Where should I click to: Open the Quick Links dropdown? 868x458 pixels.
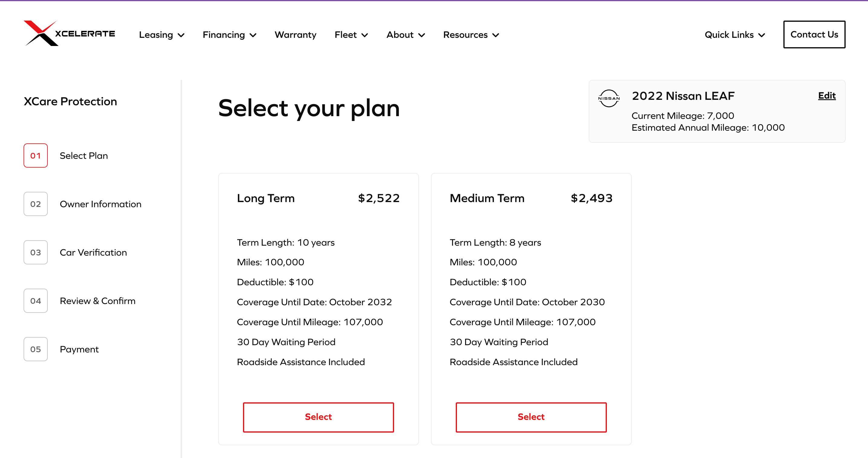[x=734, y=35]
